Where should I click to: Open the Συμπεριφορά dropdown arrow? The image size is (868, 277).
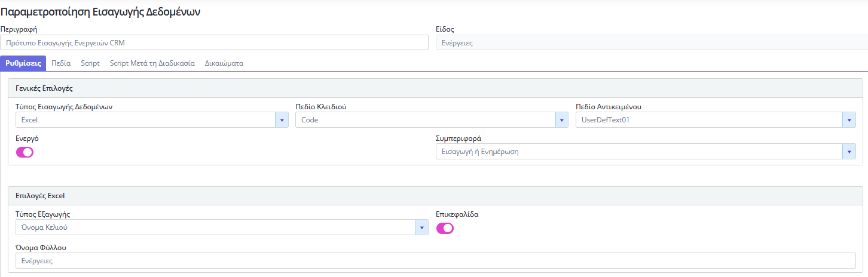point(849,152)
